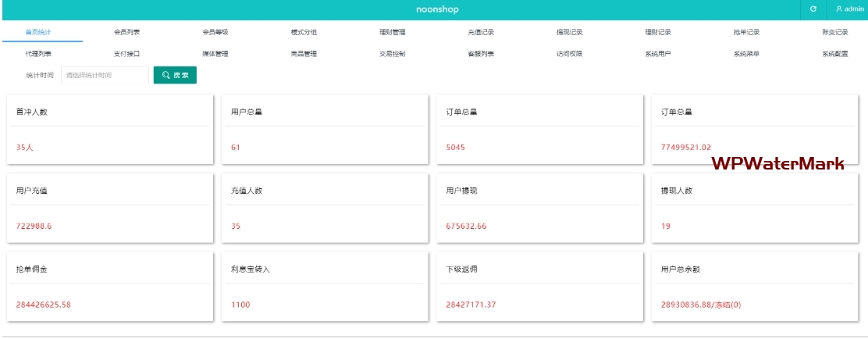Navigate to 充值记录
868x339 pixels.
481,32
